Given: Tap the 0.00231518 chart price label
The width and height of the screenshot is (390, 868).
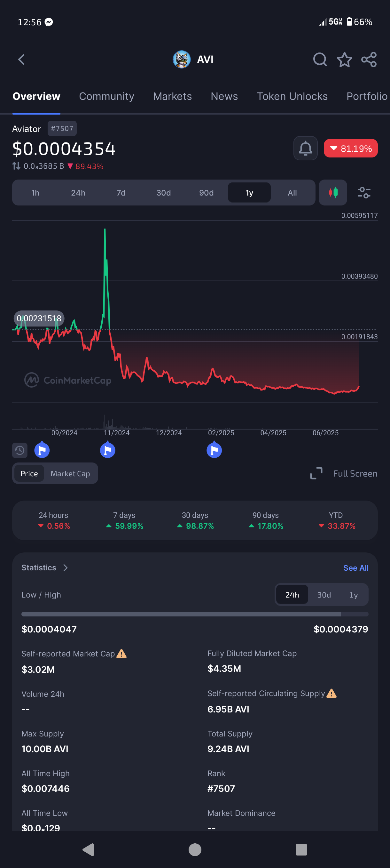Looking at the screenshot, I should 39,318.
